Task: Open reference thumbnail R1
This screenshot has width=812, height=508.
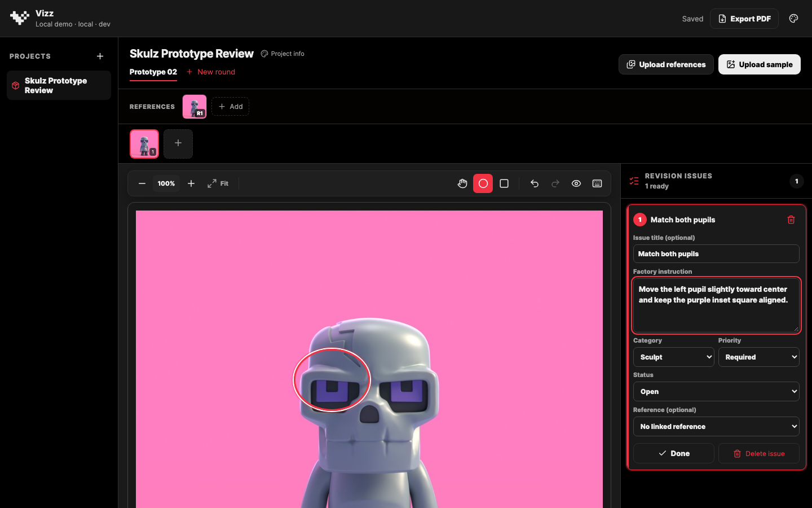Action: 195,107
